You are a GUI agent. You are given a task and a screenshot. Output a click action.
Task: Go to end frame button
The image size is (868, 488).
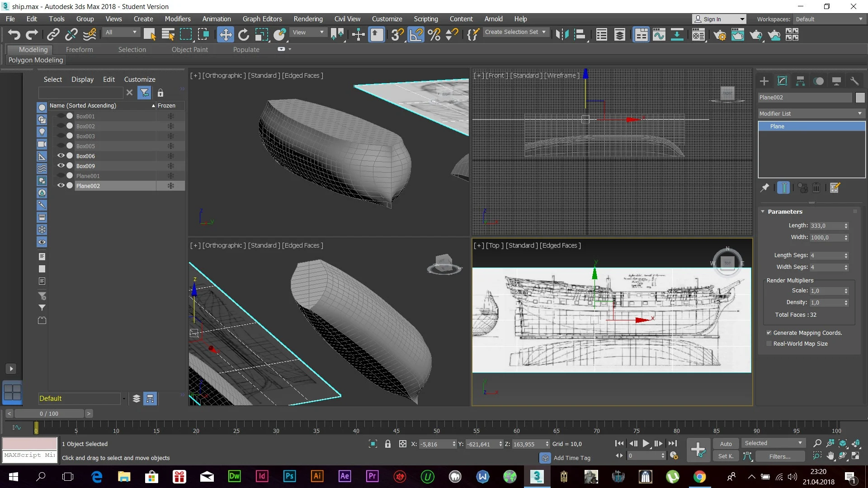(673, 444)
